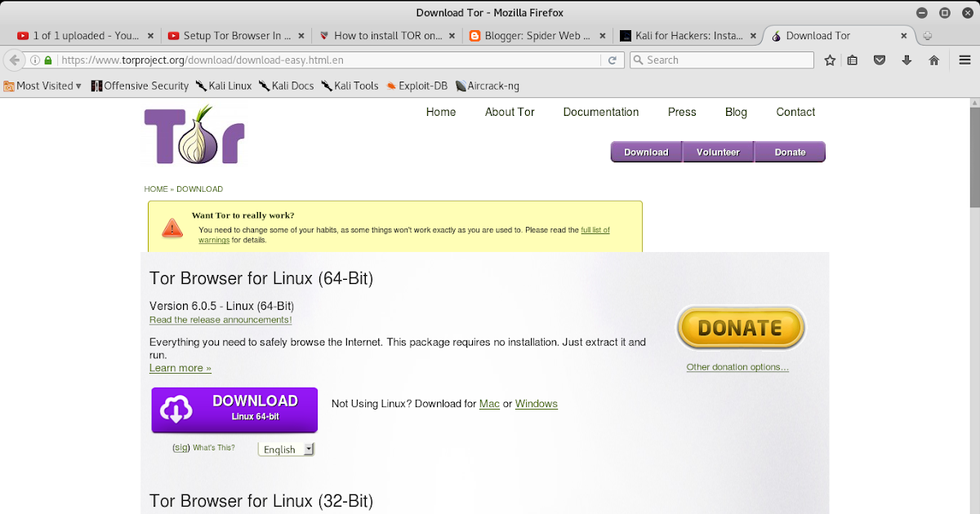Viewport: 980px width, 514px height.
Task: Open the Kali Tools bookmark
Action: [350, 86]
